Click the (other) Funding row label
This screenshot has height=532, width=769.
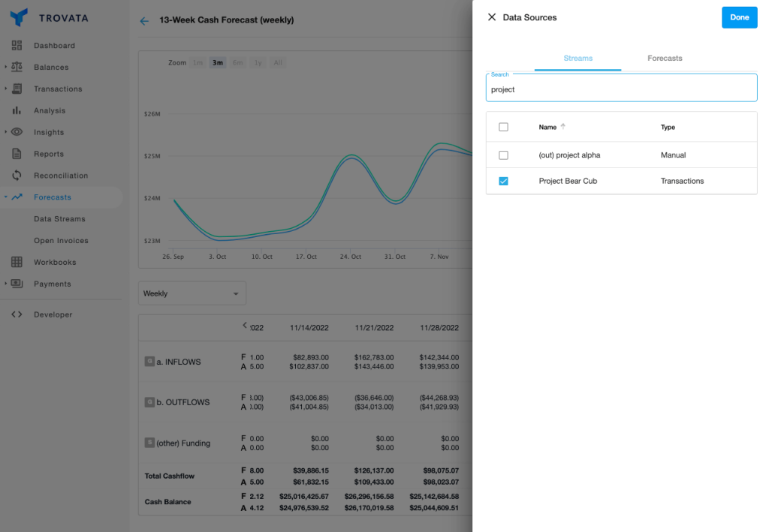click(x=183, y=443)
